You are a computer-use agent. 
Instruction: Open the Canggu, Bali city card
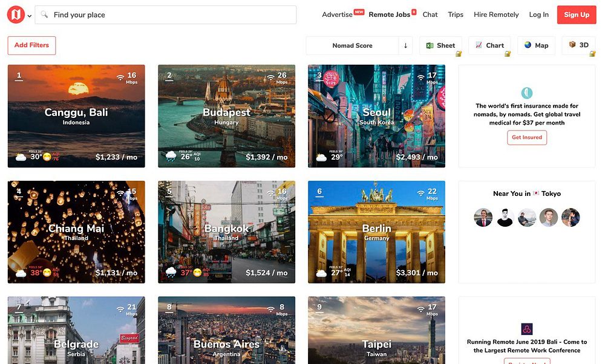(76, 116)
